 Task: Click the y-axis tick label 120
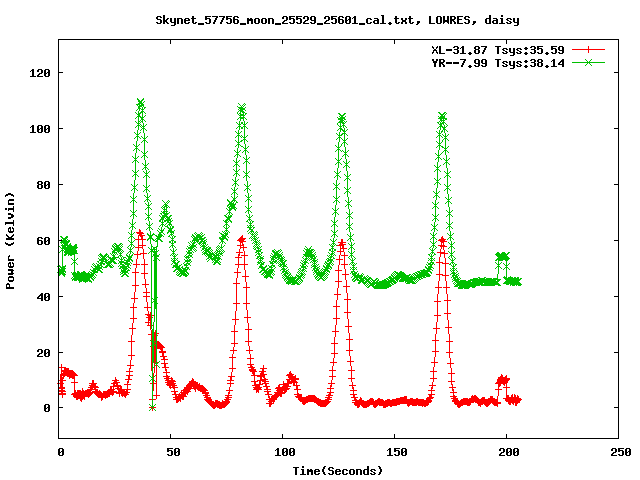click(x=40, y=73)
